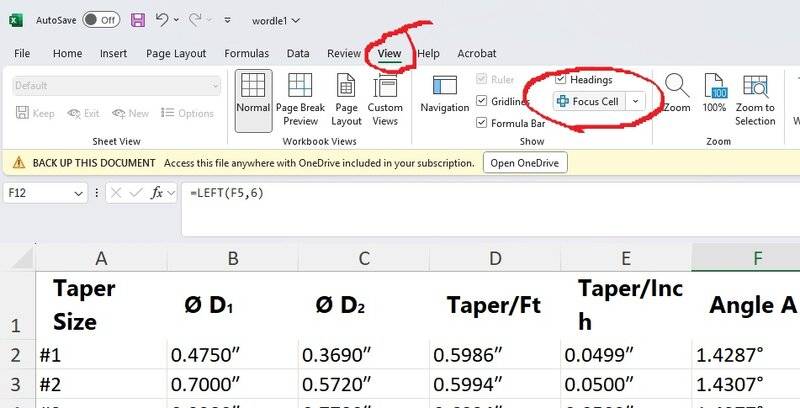Click Zoom to Selection
Viewport: 800px width, 408px height.
(755, 100)
